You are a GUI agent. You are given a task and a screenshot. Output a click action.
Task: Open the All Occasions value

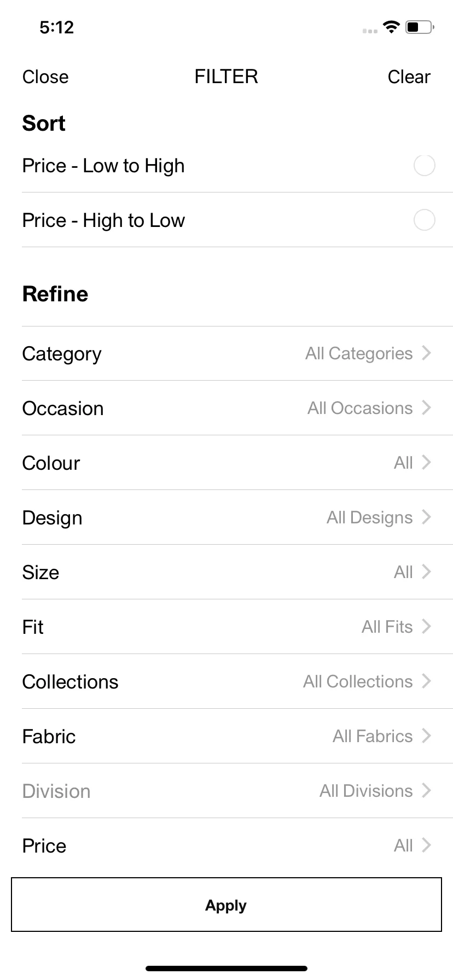(x=360, y=408)
